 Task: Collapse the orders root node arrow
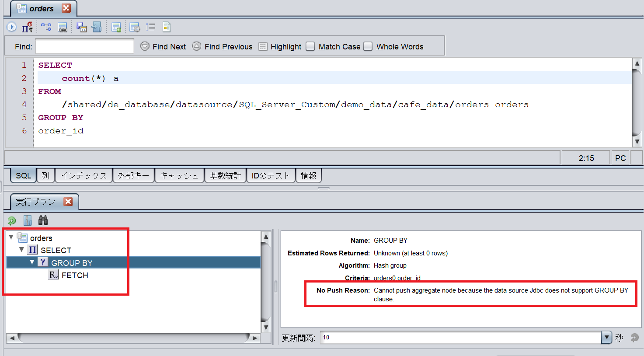coord(11,237)
